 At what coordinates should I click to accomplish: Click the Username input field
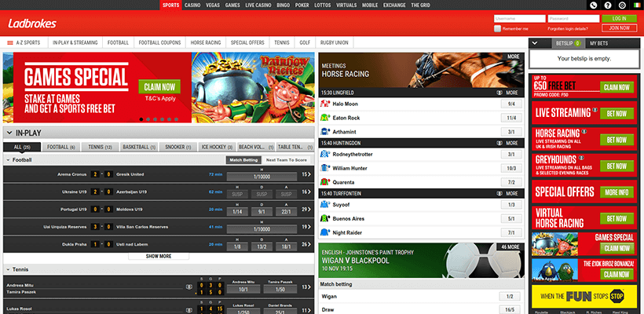(x=518, y=18)
